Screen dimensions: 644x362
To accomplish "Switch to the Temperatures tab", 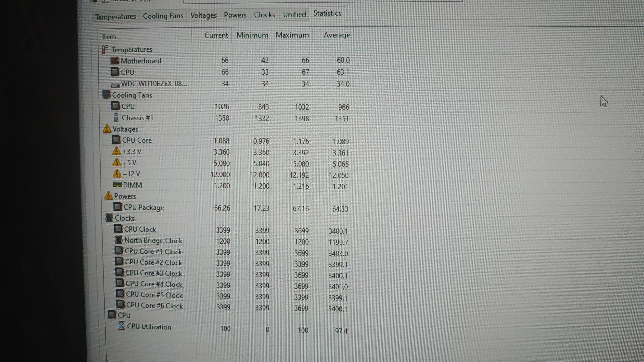I will click(115, 17).
